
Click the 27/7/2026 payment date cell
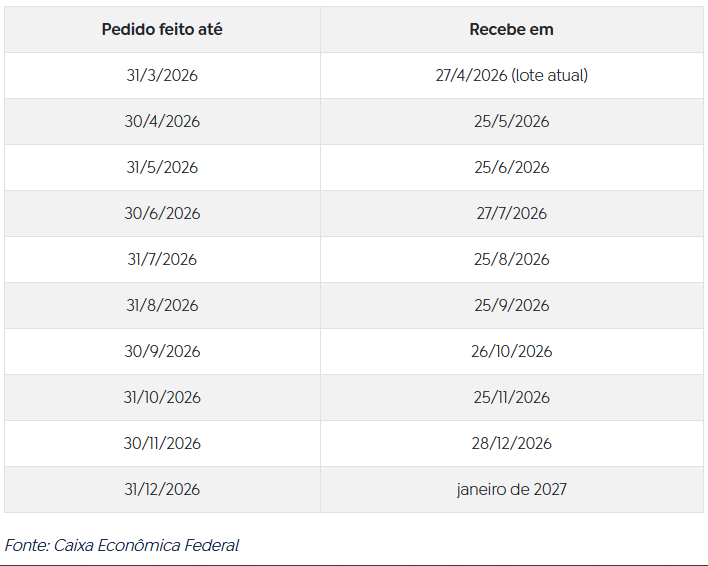coord(511,213)
